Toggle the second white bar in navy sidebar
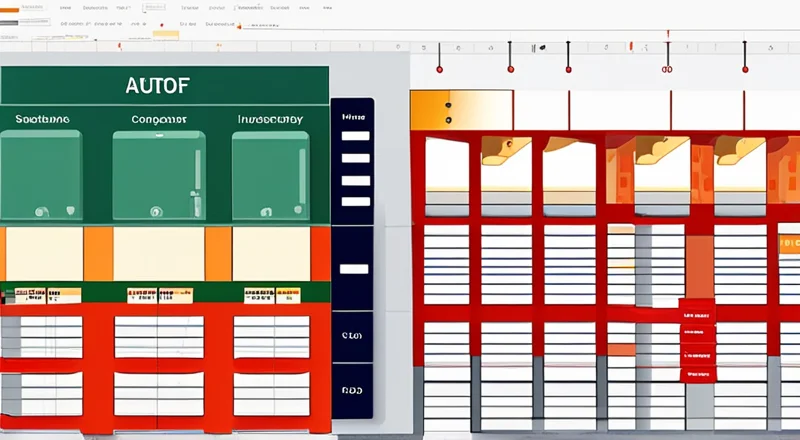Screen dimensions: 800x440 [355, 158]
